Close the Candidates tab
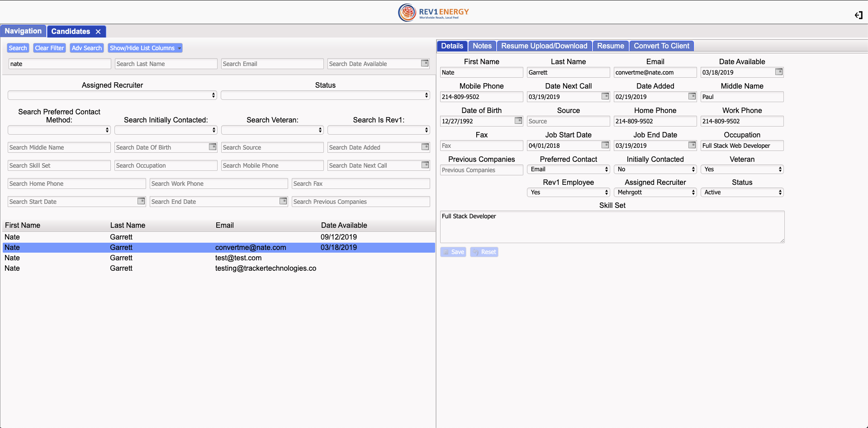The height and width of the screenshot is (428, 868). click(x=98, y=32)
